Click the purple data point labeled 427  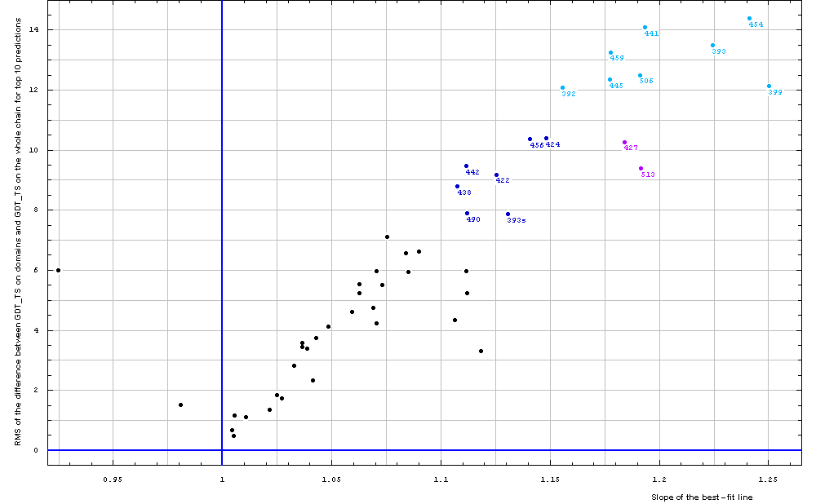click(x=624, y=143)
